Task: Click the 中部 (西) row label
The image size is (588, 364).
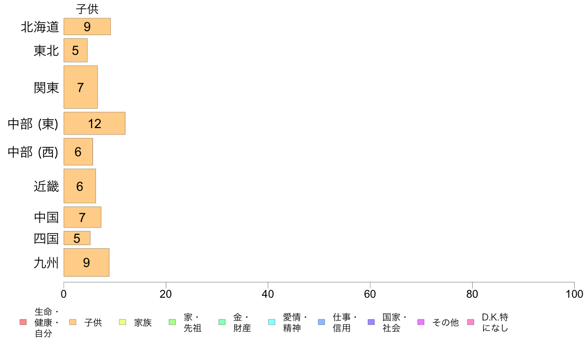Action: click(33, 152)
